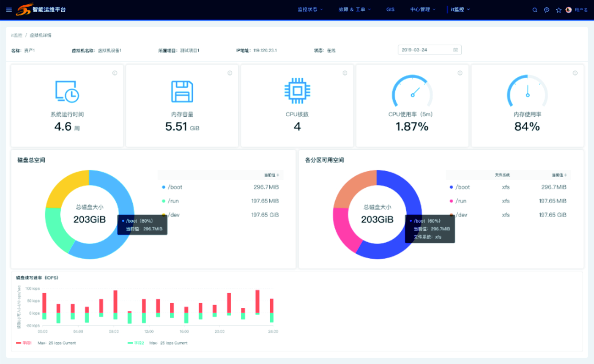Sort 磁盘总空间 table by 当前值 column
The height and width of the screenshot is (364, 594).
271,175
